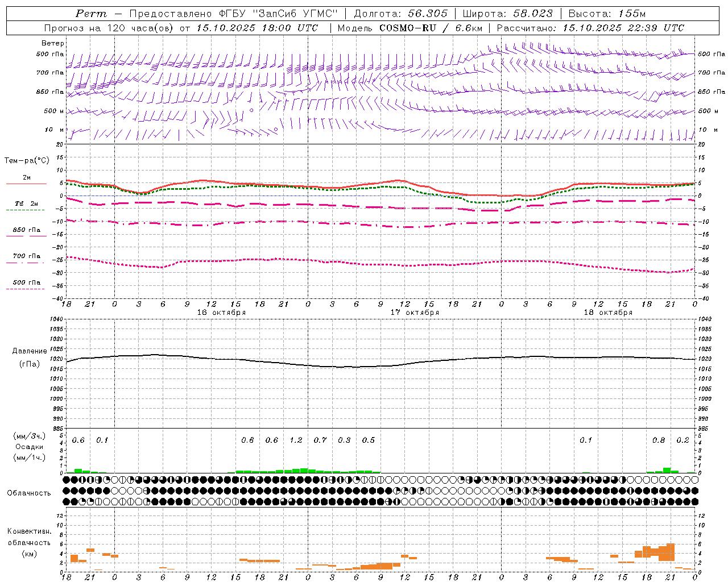Image resolution: width=728 pixels, height=582 pixels.
Task: Click the 'Облачность' cloud cover label
Action: (x=29, y=493)
